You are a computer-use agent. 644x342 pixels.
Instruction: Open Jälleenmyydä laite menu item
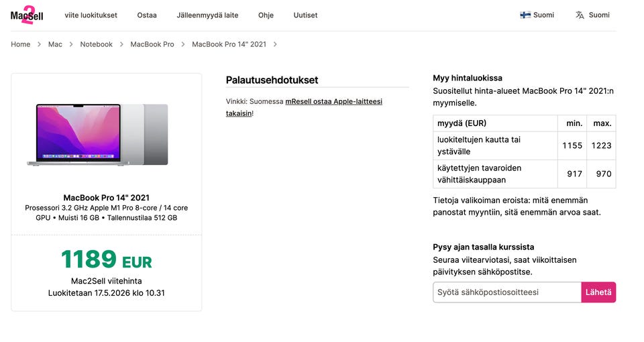coord(207,15)
